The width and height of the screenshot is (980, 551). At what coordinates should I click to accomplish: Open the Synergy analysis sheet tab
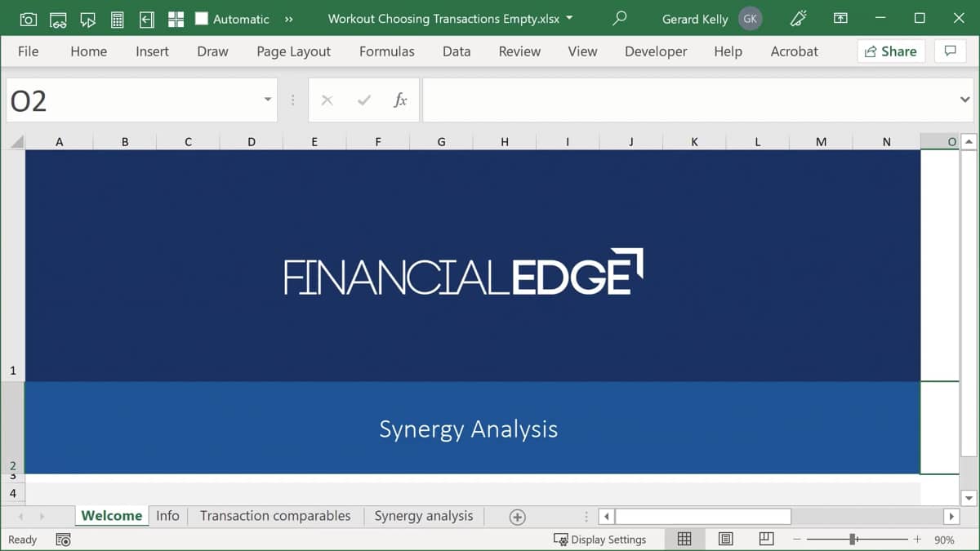pos(424,516)
